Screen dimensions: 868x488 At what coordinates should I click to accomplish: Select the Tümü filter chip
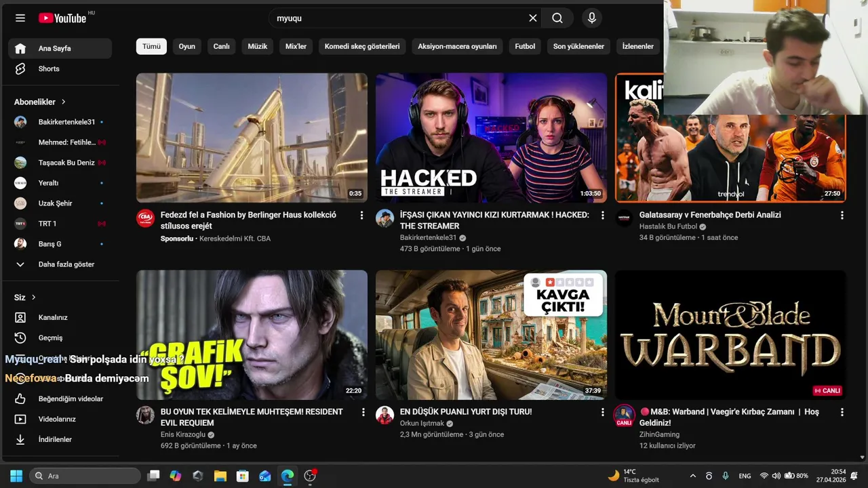pos(151,46)
